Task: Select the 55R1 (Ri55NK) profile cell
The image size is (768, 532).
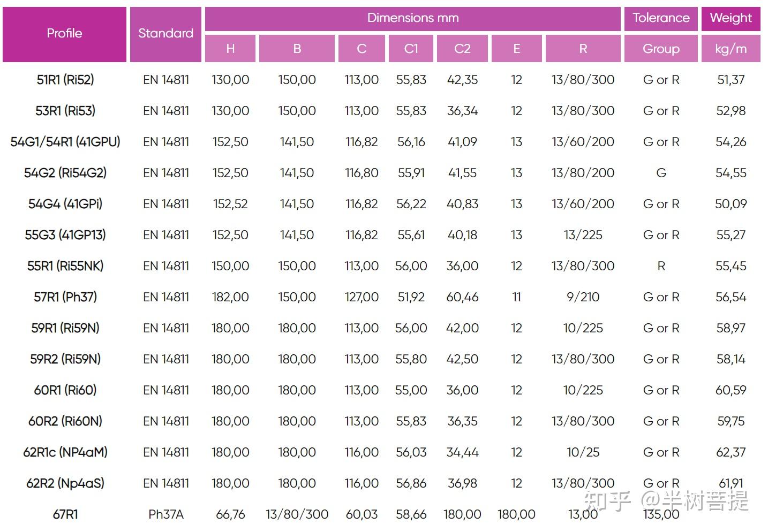Action: coord(65,266)
